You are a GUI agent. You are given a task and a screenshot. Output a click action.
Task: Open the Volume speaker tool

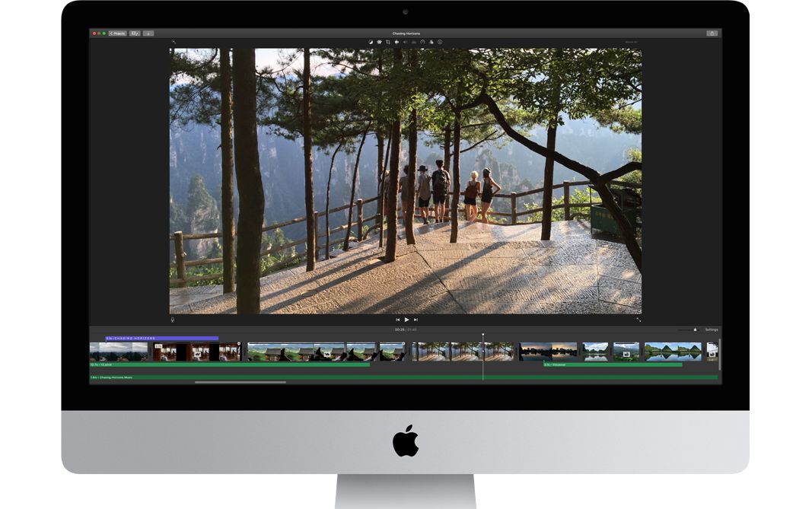tap(405, 42)
